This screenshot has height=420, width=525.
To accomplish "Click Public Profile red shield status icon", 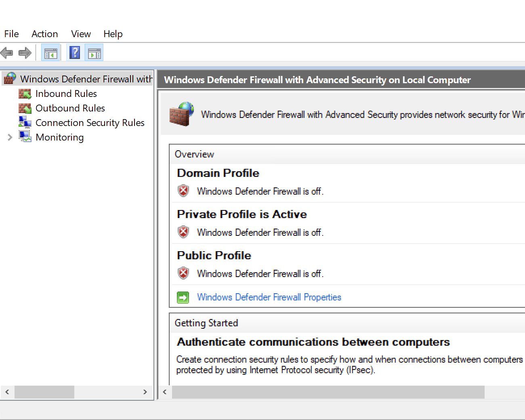I will [x=183, y=273].
